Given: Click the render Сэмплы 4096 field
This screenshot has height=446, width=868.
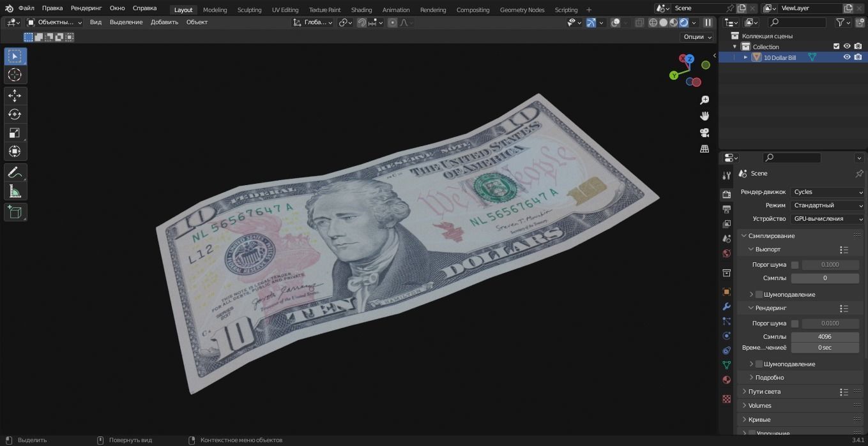Looking at the screenshot, I should [825, 337].
